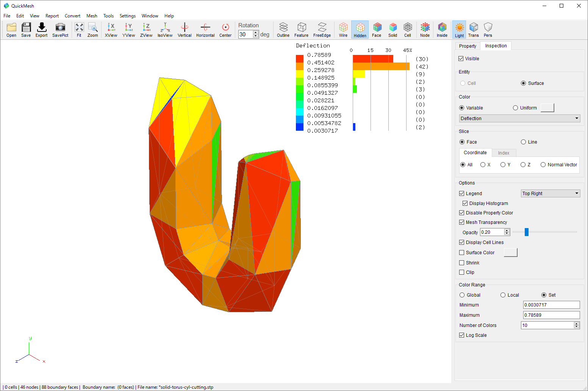Screen dimensions: 588x391
Task: Switch to Cell display mode
Action: pyautogui.click(x=408, y=30)
